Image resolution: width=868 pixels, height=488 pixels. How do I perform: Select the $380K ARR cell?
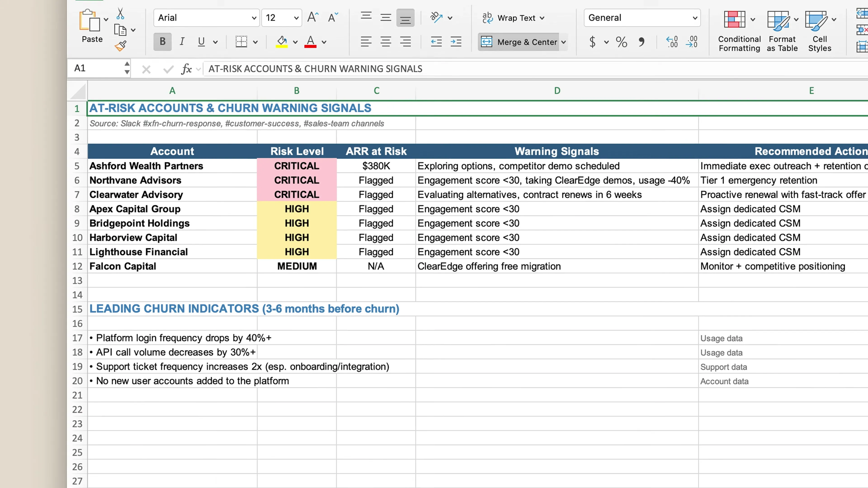[x=376, y=166]
